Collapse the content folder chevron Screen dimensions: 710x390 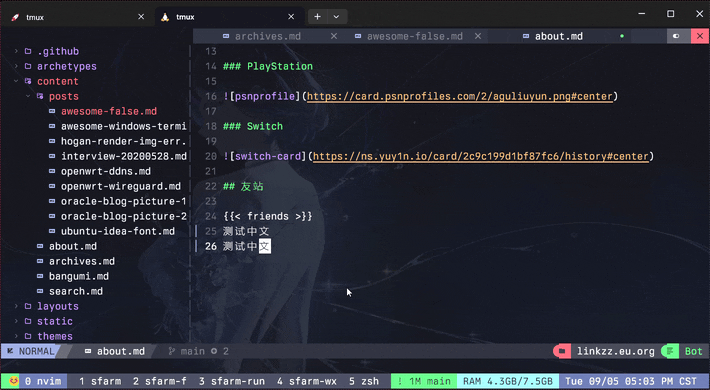tap(16, 81)
